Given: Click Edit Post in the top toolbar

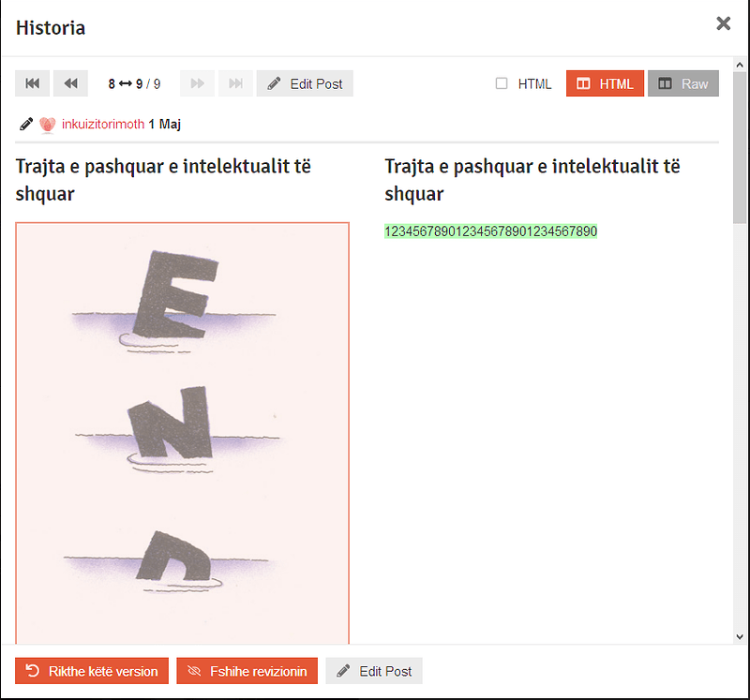Looking at the screenshot, I should pyautogui.click(x=305, y=83).
